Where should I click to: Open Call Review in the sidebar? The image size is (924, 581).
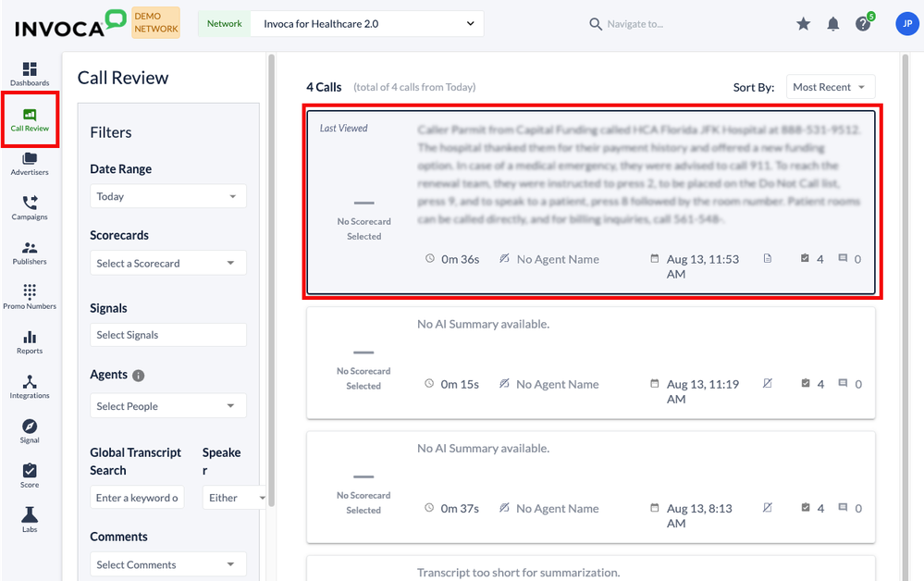click(x=30, y=119)
